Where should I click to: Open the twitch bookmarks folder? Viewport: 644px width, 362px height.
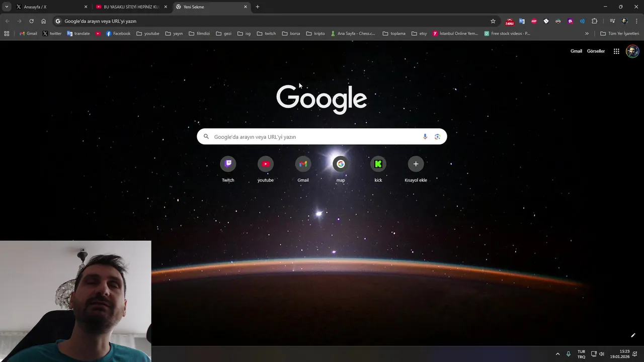click(x=267, y=34)
